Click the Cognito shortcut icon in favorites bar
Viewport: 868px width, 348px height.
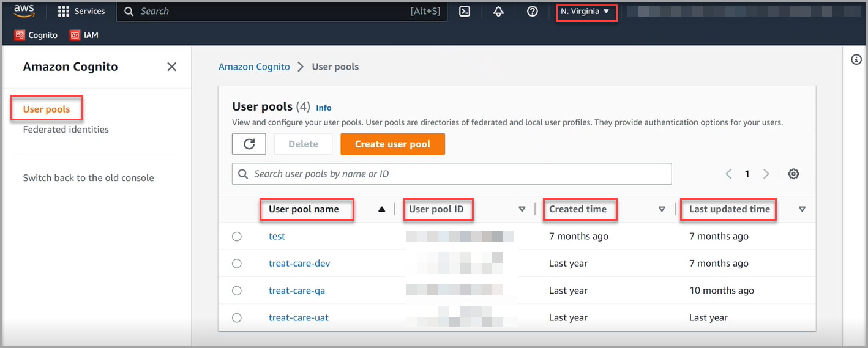point(20,35)
